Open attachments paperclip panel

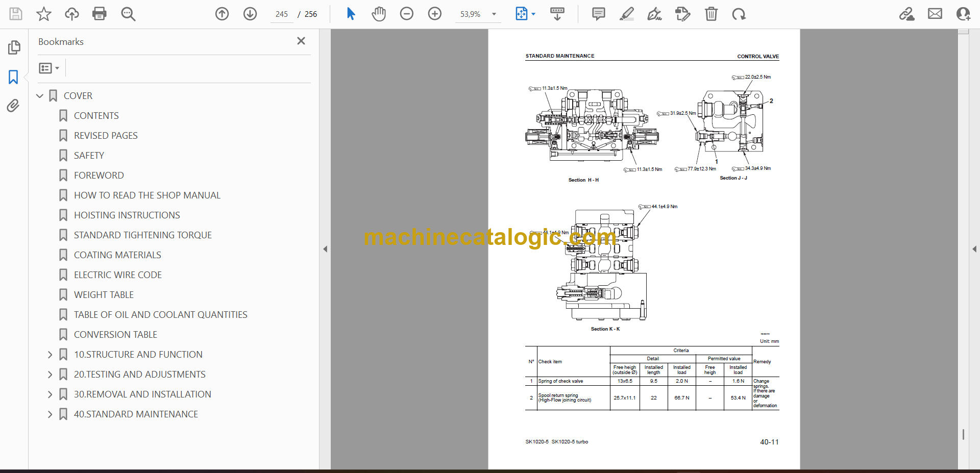coord(13,106)
